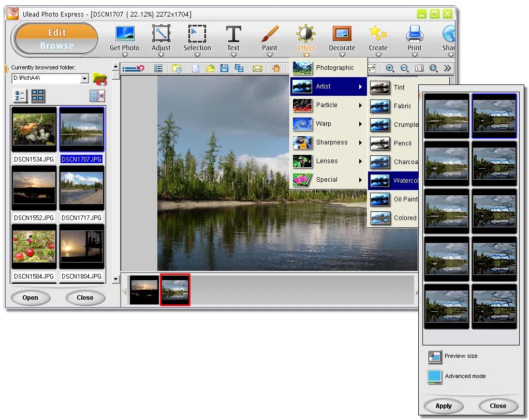
Task: Click the fit in window zoom icon
Action: point(434,68)
